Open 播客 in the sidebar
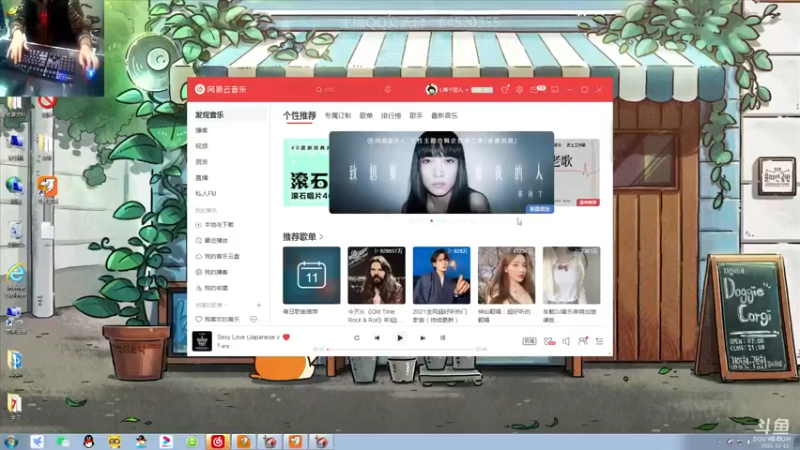This screenshot has width=800, height=450. tap(202, 131)
